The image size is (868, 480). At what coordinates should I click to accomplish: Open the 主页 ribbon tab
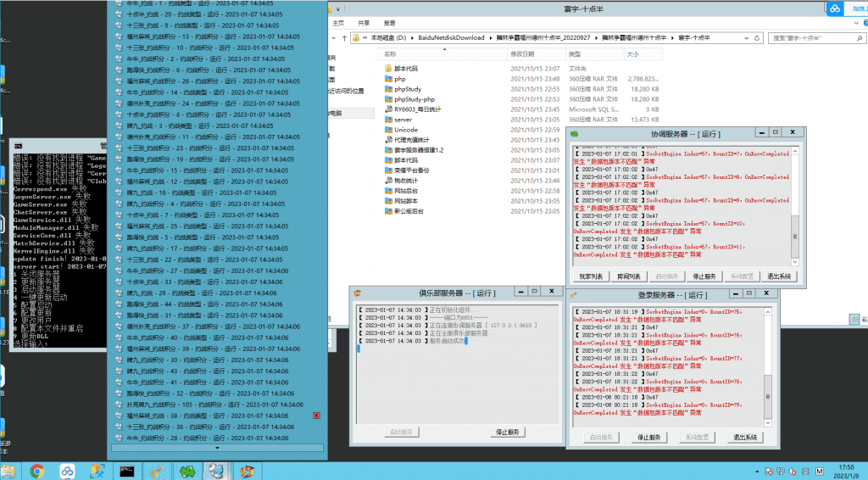[338, 23]
